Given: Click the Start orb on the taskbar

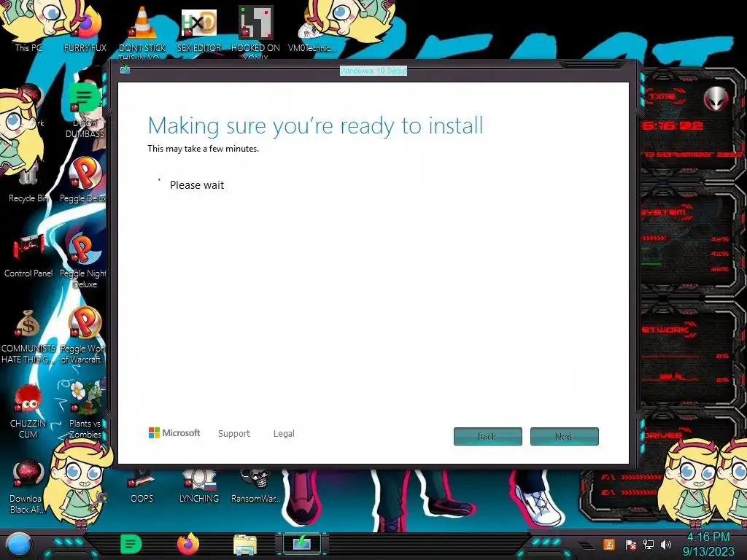Looking at the screenshot, I should [20, 545].
